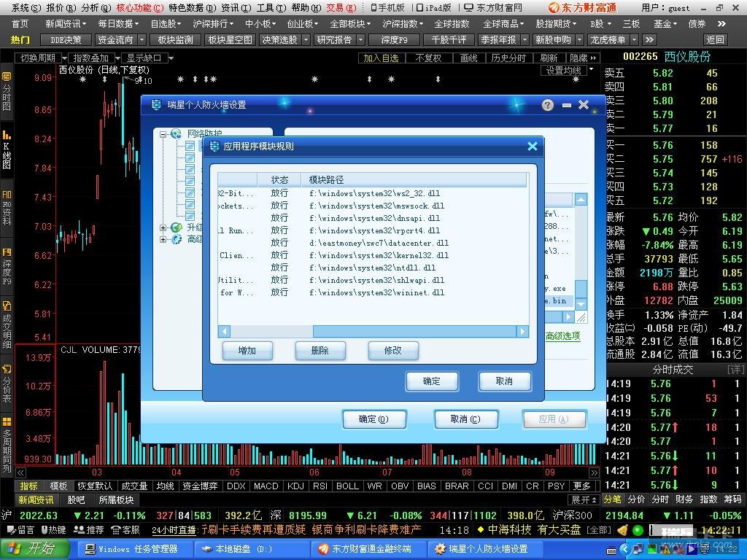
Task: Switch to 股吧 tab
Action: (x=76, y=500)
